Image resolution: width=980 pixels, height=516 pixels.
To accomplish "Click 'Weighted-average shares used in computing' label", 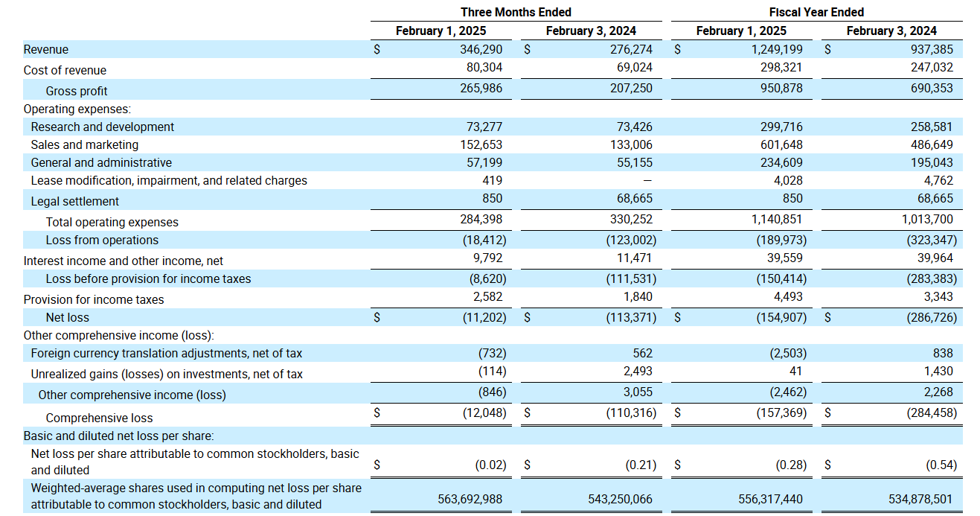I will pyautogui.click(x=196, y=496).
